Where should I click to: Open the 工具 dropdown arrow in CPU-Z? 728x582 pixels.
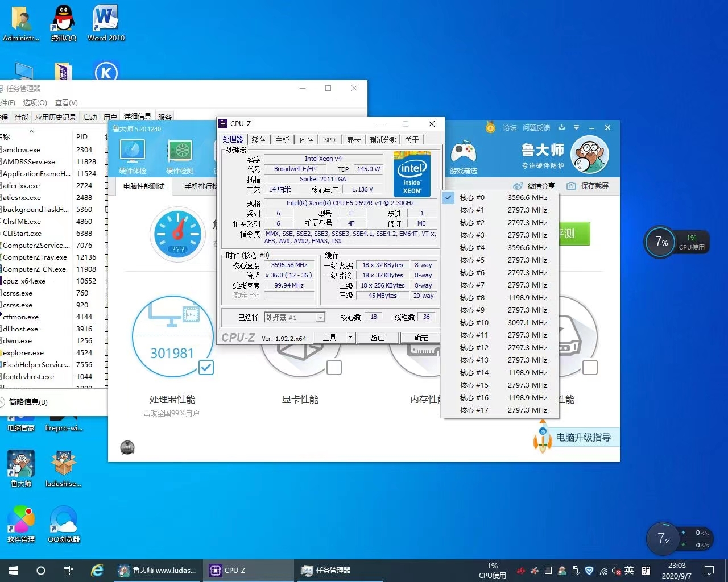pos(350,338)
